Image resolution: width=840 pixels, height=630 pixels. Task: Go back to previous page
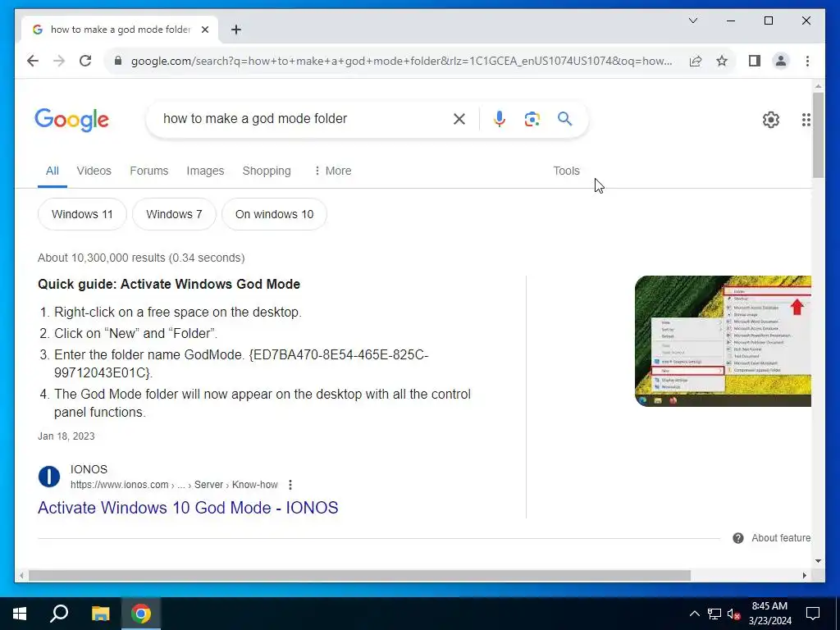coord(33,61)
